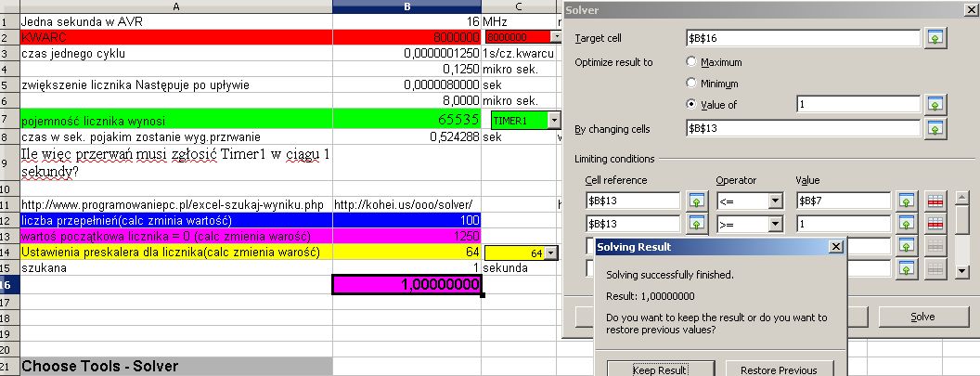Select column B header
Image resolution: width=980 pixels, height=376 pixels.
pyautogui.click(x=406, y=6)
